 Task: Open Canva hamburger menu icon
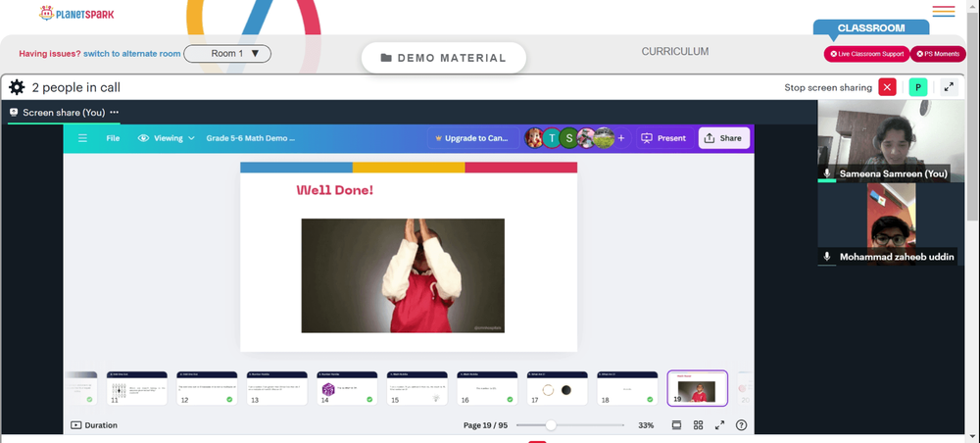point(82,138)
